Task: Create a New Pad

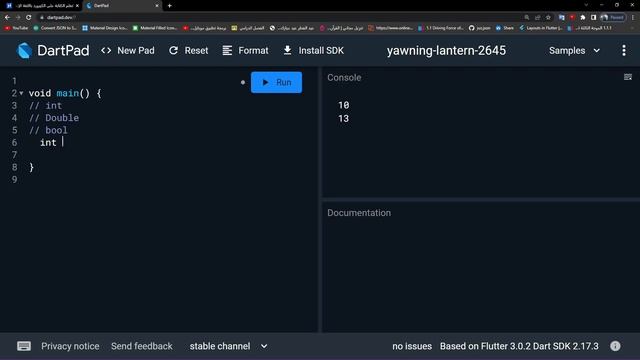Action: pos(128,51)
